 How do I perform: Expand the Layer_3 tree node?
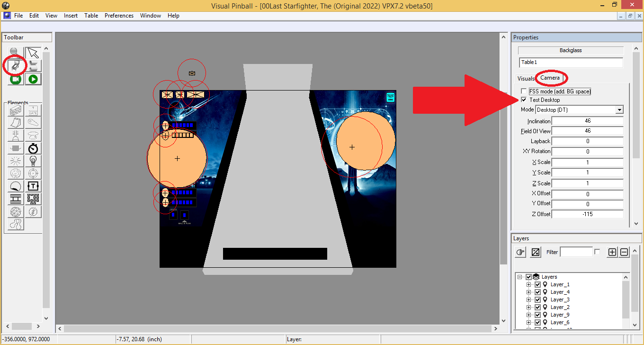click(x=528, y=300)
